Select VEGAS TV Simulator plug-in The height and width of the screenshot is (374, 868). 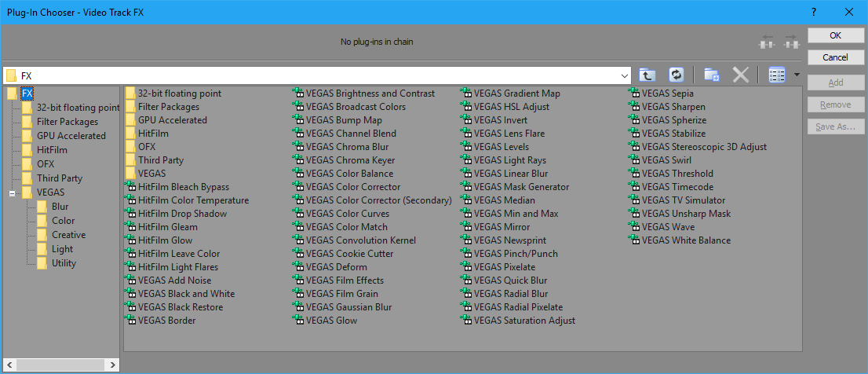coord(677,200)
